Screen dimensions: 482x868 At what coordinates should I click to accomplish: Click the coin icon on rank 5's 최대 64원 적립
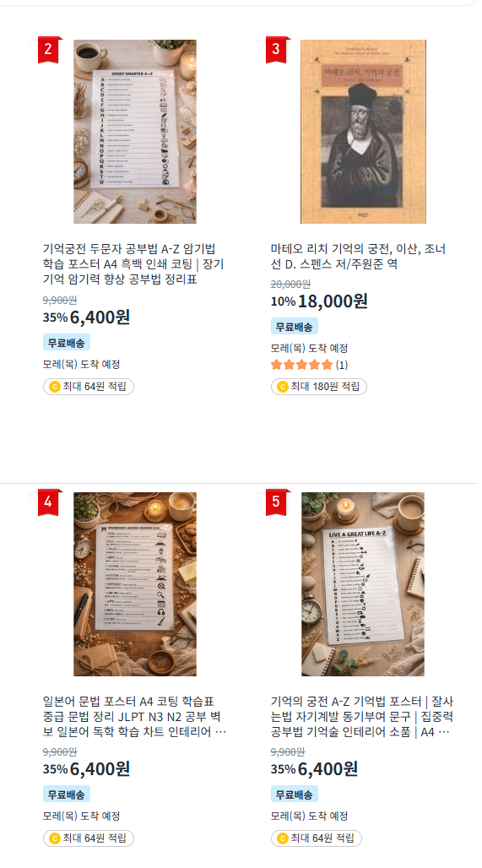click(x=282, y=838)
